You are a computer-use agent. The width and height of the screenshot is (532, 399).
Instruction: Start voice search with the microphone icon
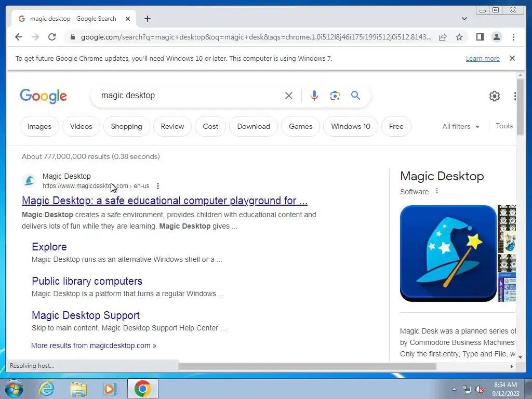(x=314, y=96)
